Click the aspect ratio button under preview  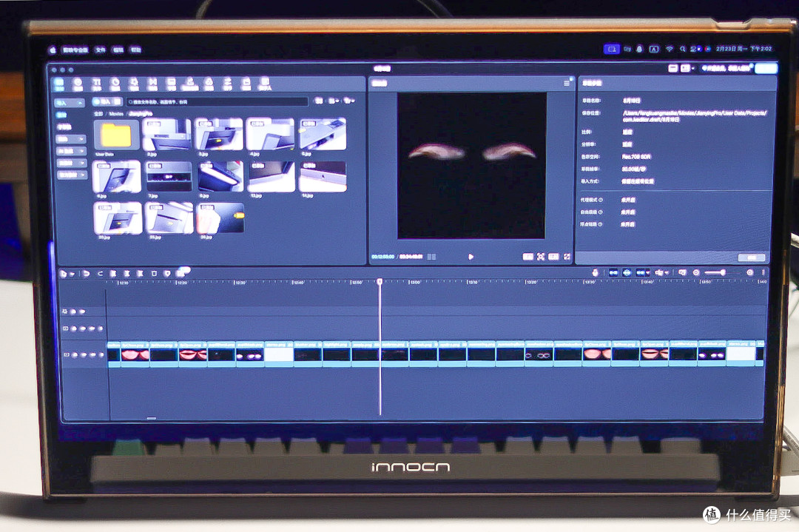tap(554, 257)
